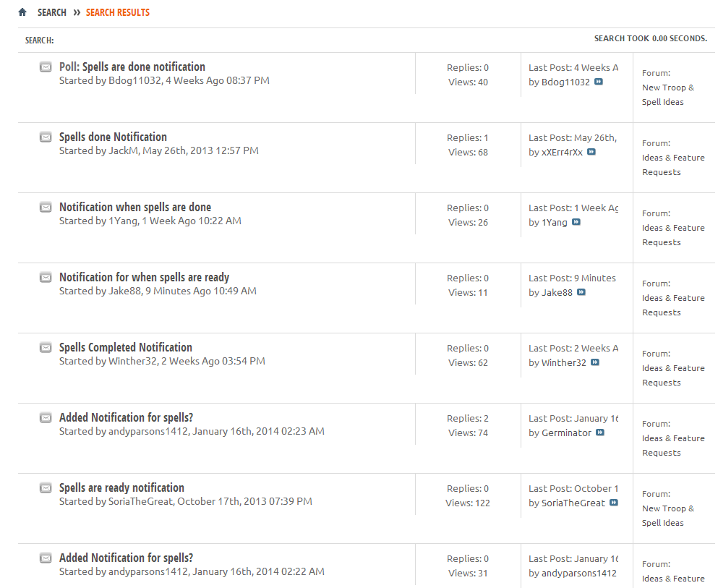Open 'Spells are ready notification' thread
This screenshot has width=718, height=588.
tap(121, 487)
